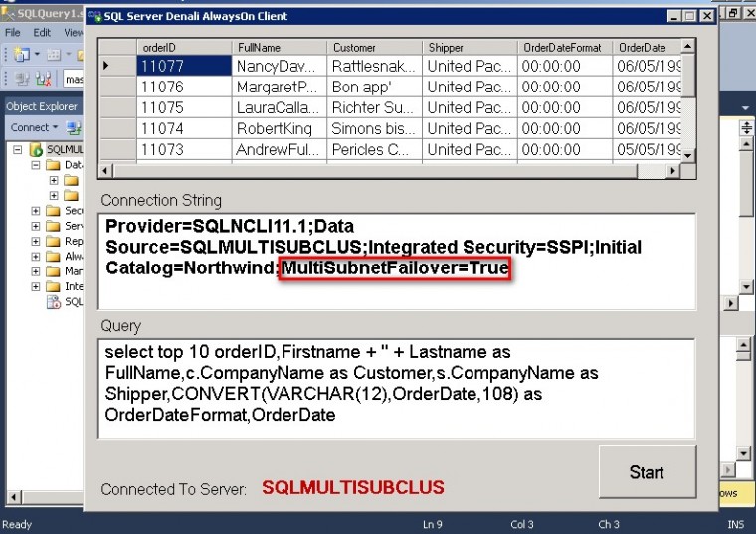Click row selector arrow for order 11077
The width and height of the screenshot is (756, 534).
click(117, 66)
